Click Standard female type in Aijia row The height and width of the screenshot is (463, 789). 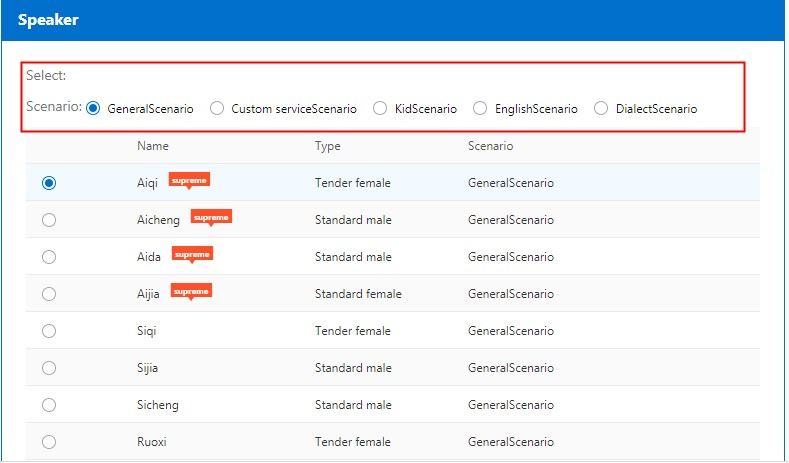pos(358,294)
